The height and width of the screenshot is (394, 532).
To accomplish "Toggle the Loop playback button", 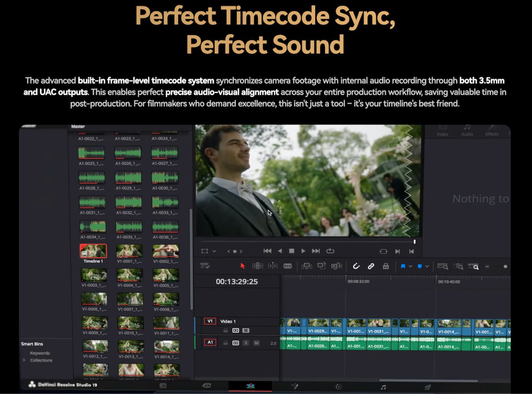I will 330,251.
